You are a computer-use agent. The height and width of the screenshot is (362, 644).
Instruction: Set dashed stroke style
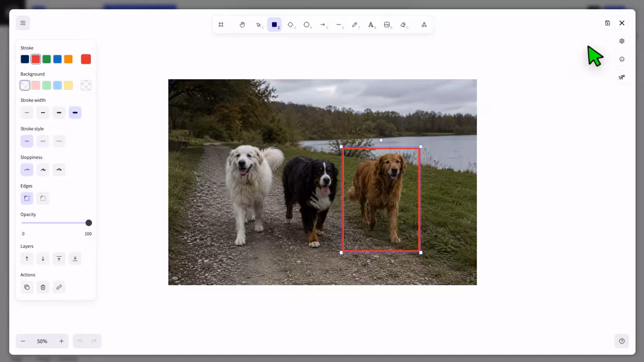pos(43,141)
